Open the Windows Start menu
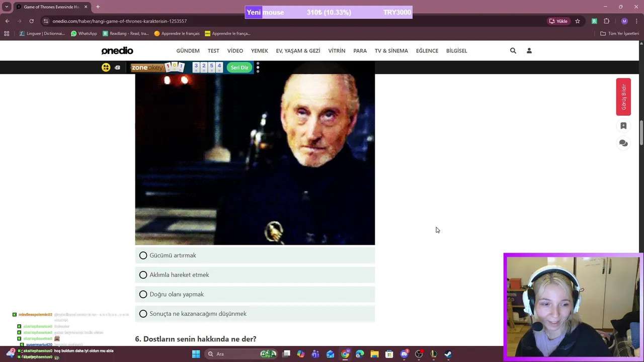The height and width of the screenshot is (362, 644). [196, 354]
